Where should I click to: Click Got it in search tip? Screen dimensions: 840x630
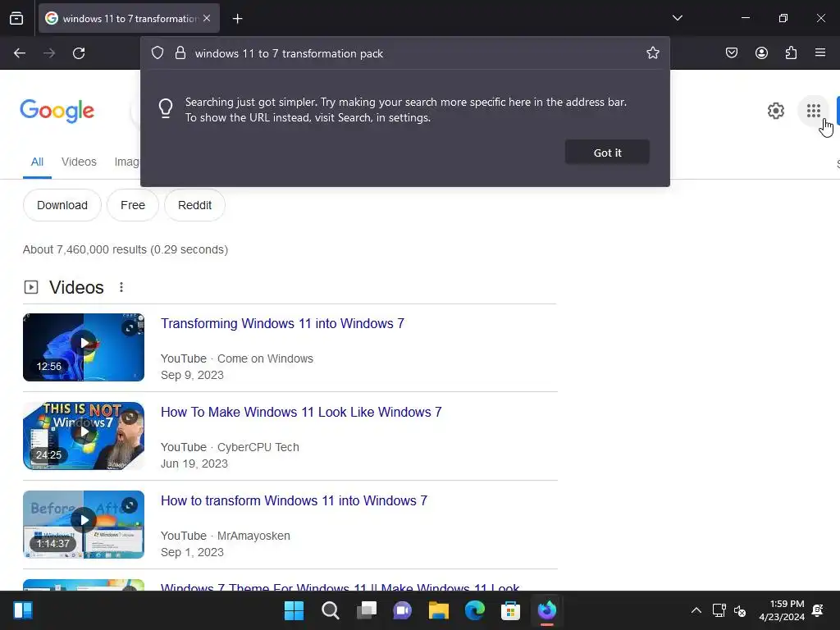click(607, 153)
